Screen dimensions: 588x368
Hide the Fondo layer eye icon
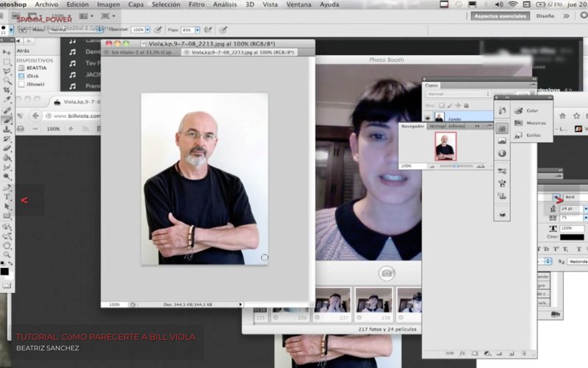click(428, 118)
